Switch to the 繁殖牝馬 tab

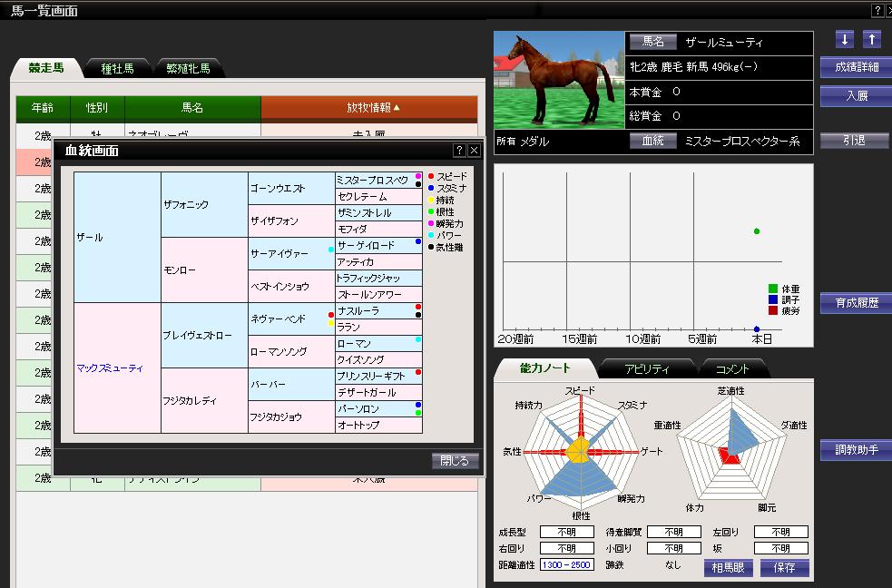coord(189,68)
